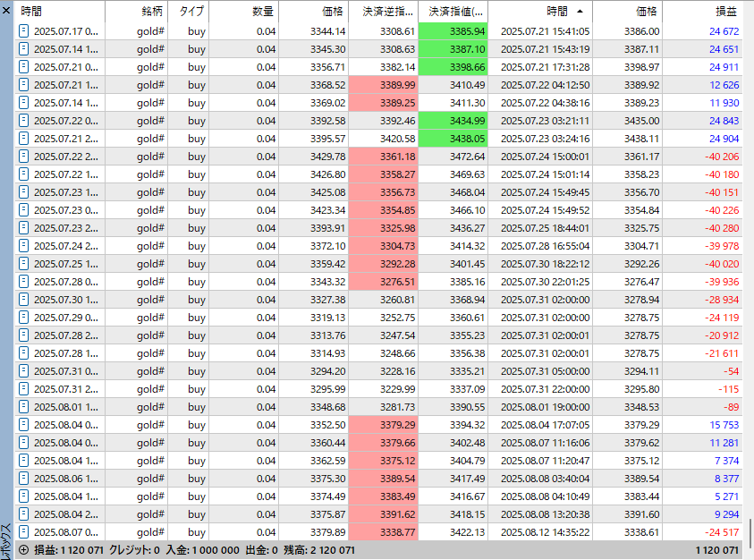Select the profit value 24 672
This screenshot has width=754, height=560.
724,31
